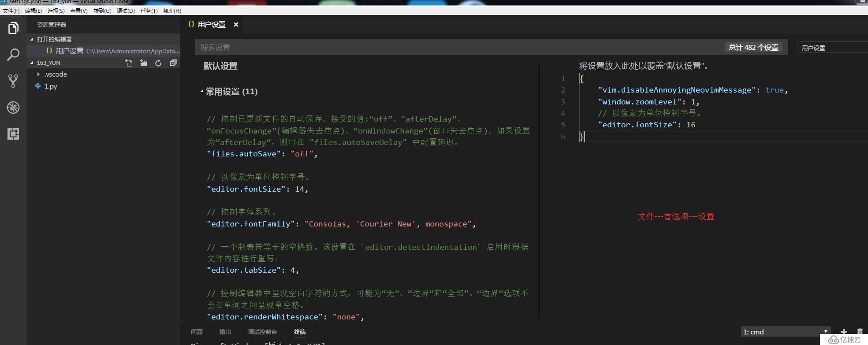Open the Explorer view in activity bar

pyautogui.click(x=13, y=29)
